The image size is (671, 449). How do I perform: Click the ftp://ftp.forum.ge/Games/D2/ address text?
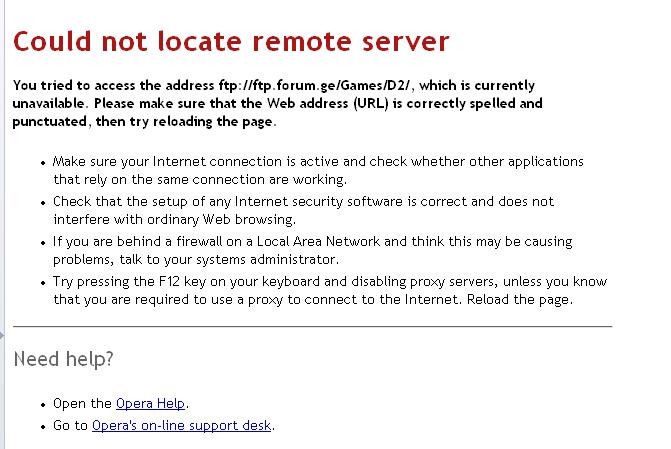coord(314,86)
